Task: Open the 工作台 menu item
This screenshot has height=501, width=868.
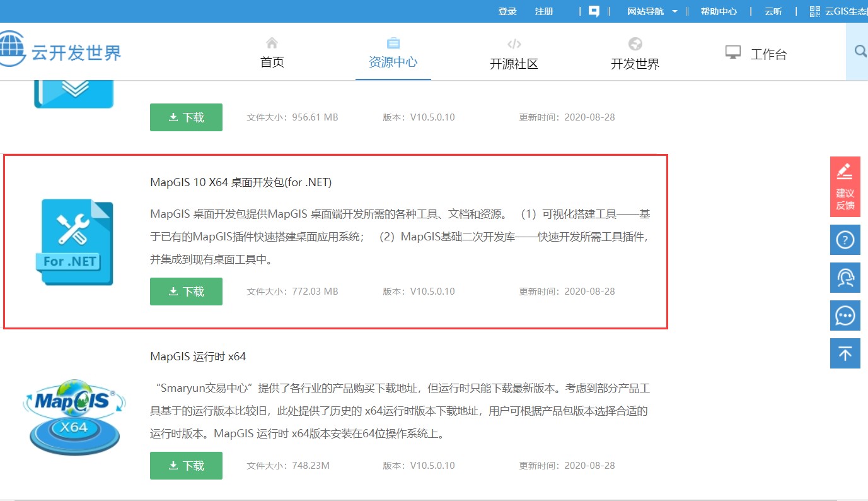Action: [x=756, y=54]
